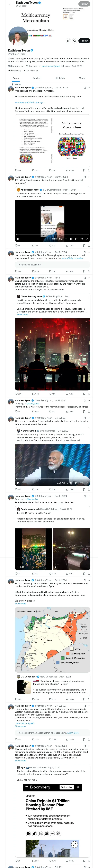This screenshot has width=98, height=868.
Task: Reply to the pinned Amazon book post
Action: (16, 171)
